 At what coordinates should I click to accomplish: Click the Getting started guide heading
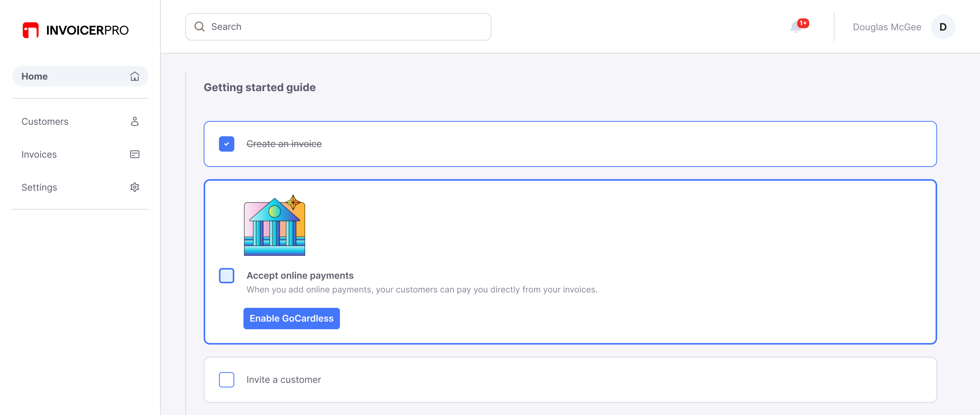click(260, 87)
